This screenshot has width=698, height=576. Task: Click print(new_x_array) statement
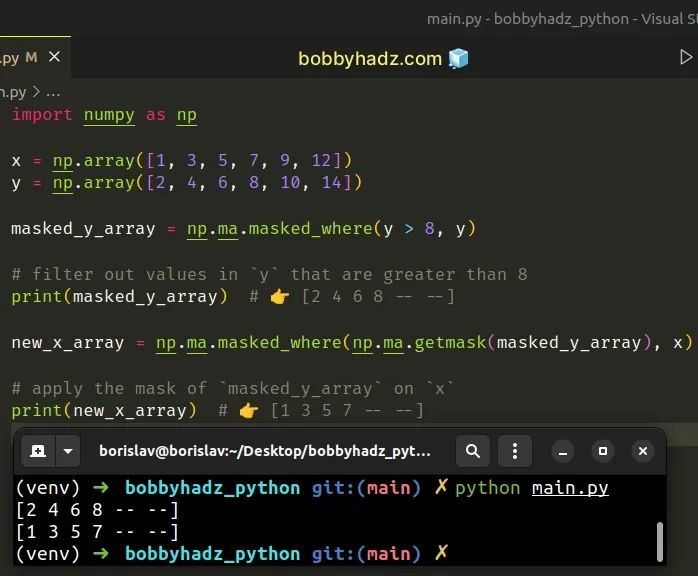(104, 410)
